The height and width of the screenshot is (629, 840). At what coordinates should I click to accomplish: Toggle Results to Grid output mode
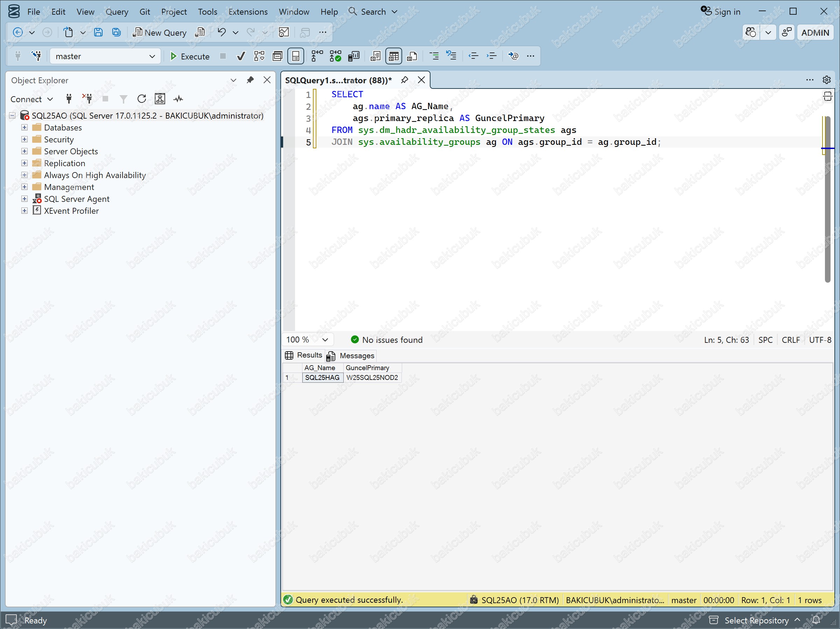[393, 56]
